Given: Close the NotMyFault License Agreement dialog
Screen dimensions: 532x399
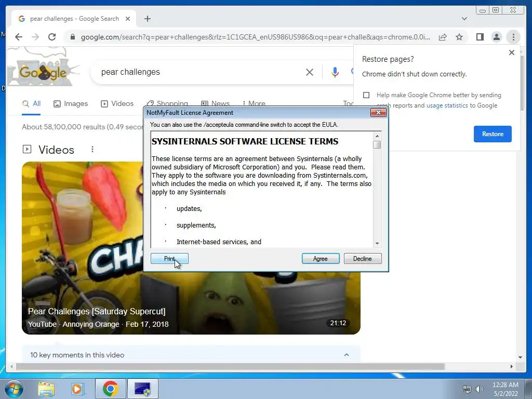Looking at the screenshot, I should (378, 113).
